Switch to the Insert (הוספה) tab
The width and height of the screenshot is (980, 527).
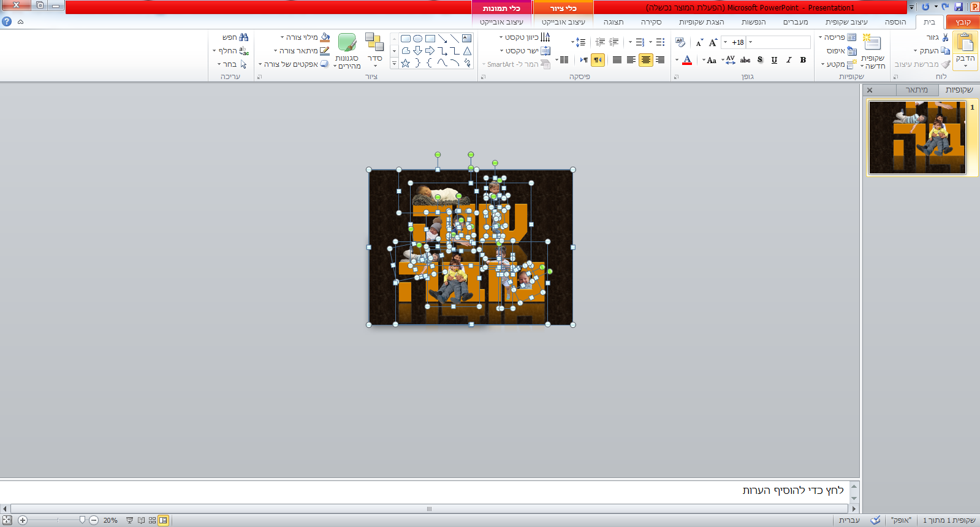point(895,22)
